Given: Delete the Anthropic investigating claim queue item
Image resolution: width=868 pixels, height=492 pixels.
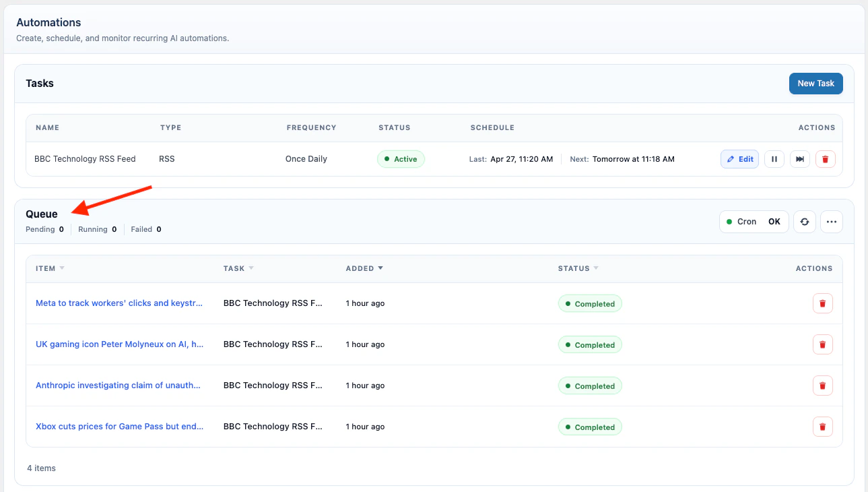Looking at the screenshot, I should pyautogui.click(x=822, y=386).
